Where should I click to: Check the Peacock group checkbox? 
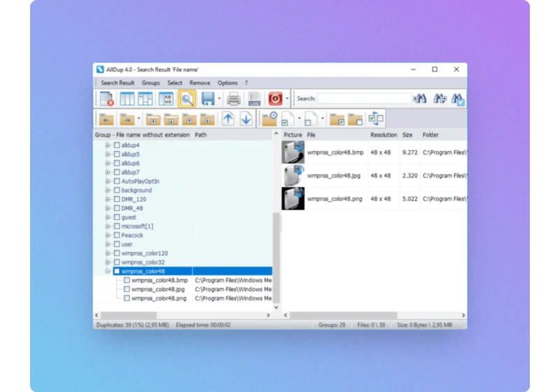(117, 235)
